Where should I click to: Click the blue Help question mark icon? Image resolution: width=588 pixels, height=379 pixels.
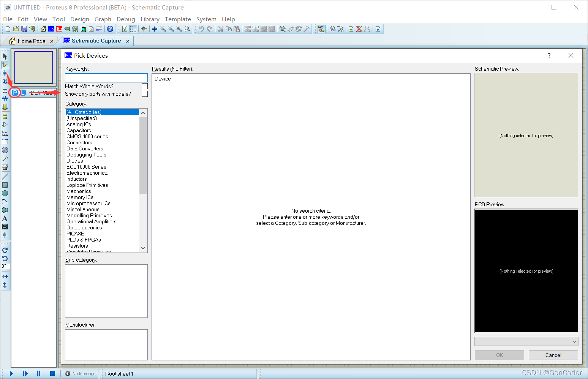pyautogui.click(x=110, y=29)
